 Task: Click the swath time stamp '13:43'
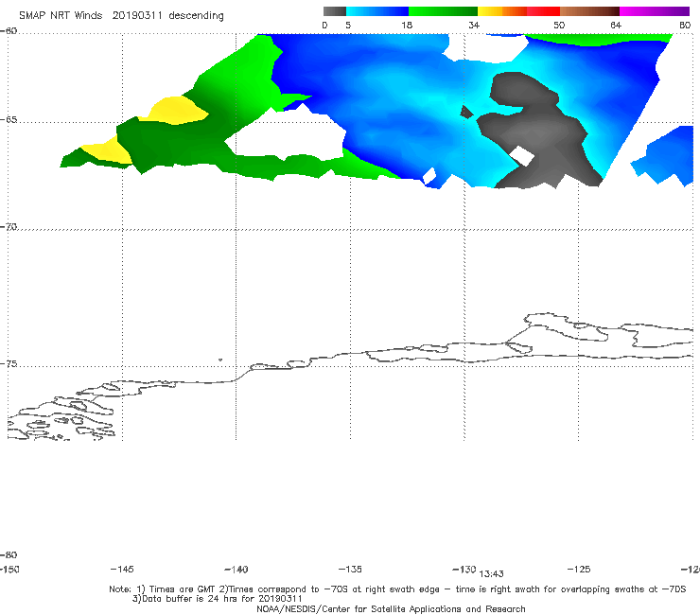tap(491, 574)
